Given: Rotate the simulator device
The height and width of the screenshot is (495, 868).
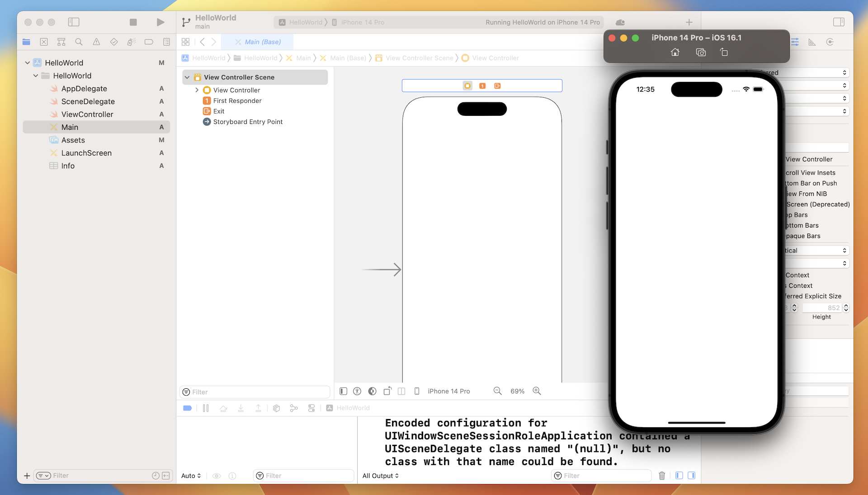Looking at the screenshot, I should [724, 52].
